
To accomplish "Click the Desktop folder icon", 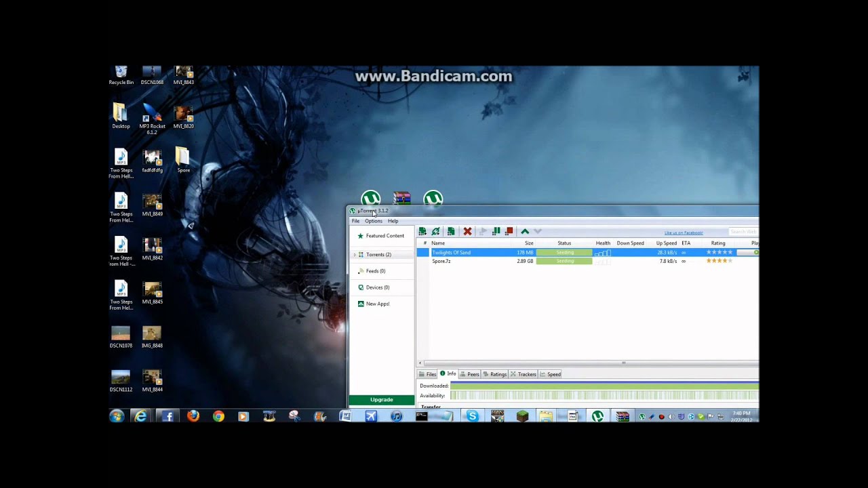I will pyautogui.click(x=121, y=116).
